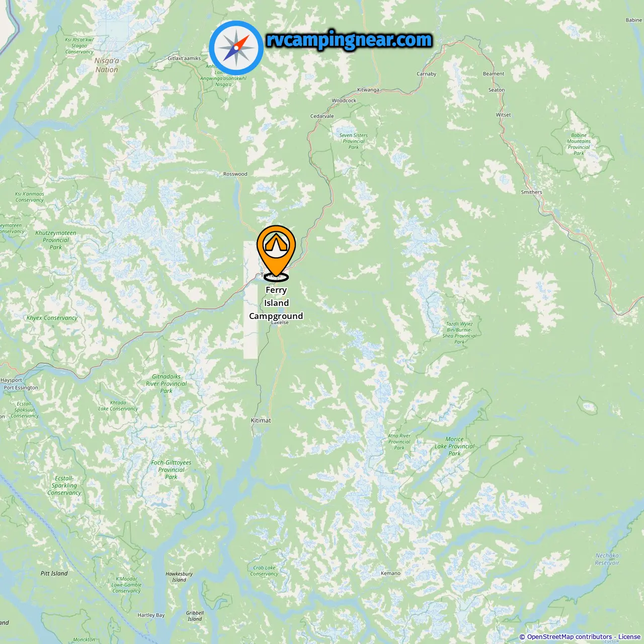Click the Rosswood place label
Viewport: 644px width, 644px height.
[x=235, y=174]
